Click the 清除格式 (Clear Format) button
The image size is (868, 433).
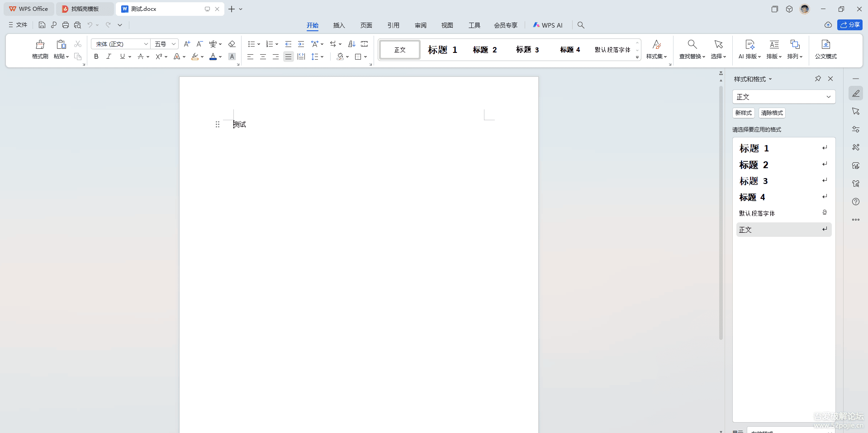click(x=772, y=113)
